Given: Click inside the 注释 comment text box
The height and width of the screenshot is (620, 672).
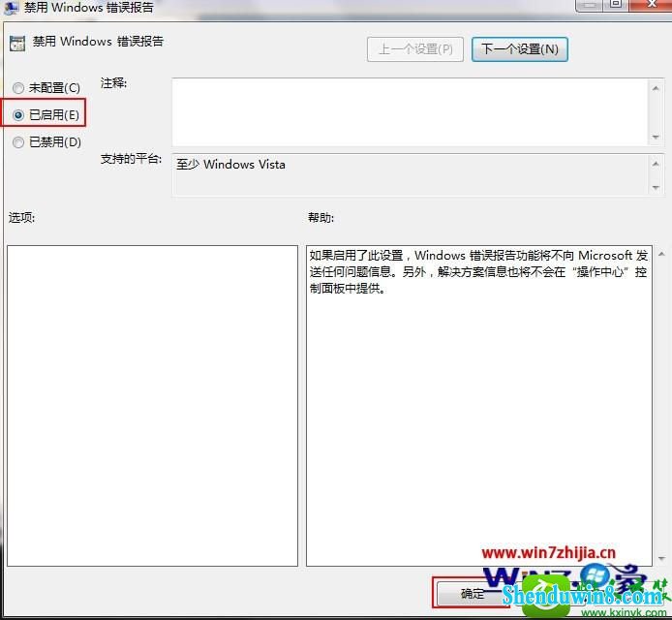Looking at the screenshot, I should coord(411,112).
